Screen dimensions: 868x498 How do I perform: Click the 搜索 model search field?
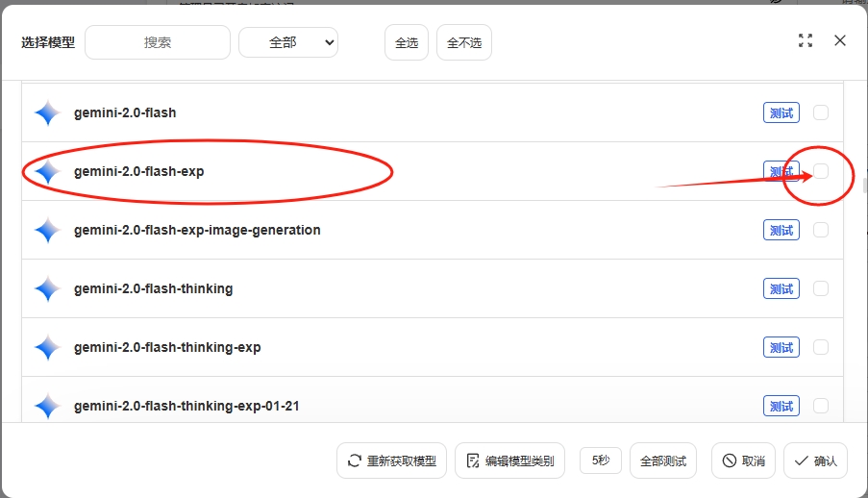(158, 42)
